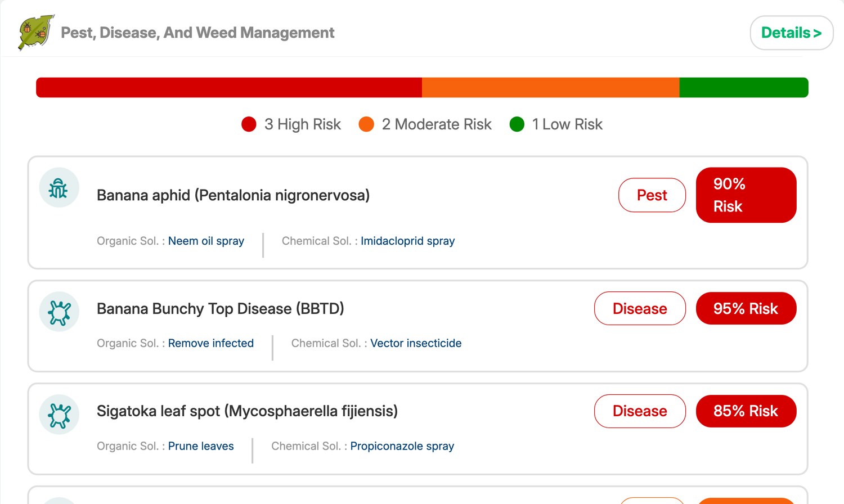Click the Banana aphid bug icon

point(59,188)
